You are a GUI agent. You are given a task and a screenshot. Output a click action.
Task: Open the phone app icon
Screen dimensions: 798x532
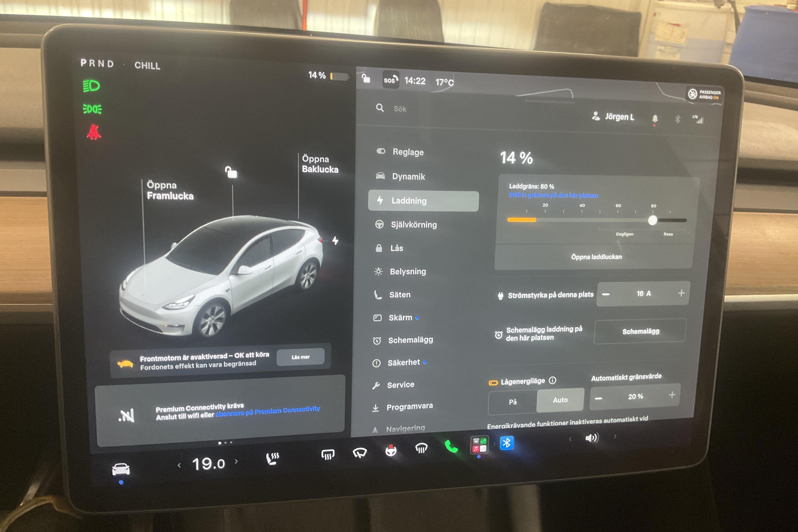pos(451,446)
